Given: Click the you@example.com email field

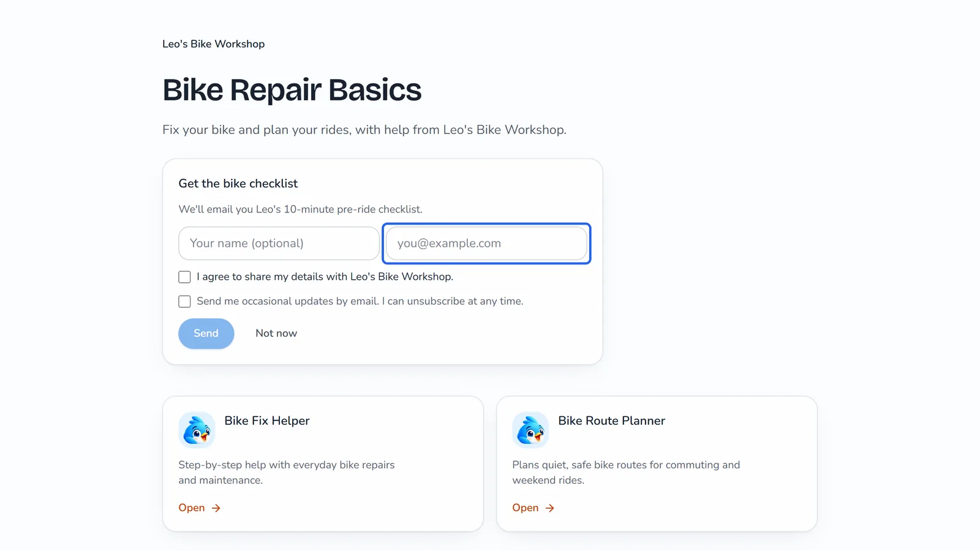Looking at the screenshot, I should point(486,244).
